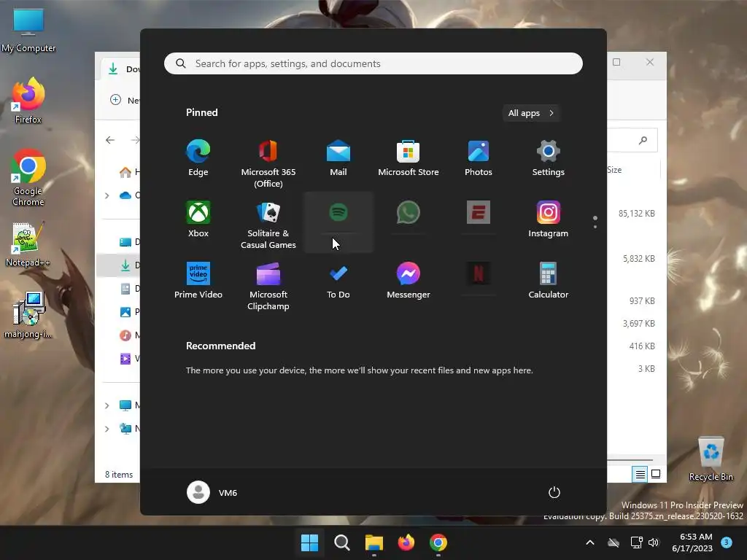Open the Calculator app

click(549, 281)
